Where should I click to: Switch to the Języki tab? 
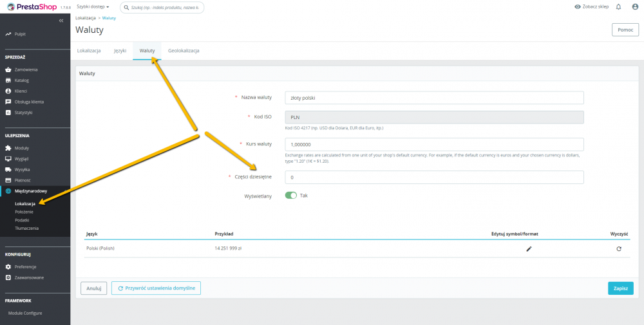pos(120,51)
